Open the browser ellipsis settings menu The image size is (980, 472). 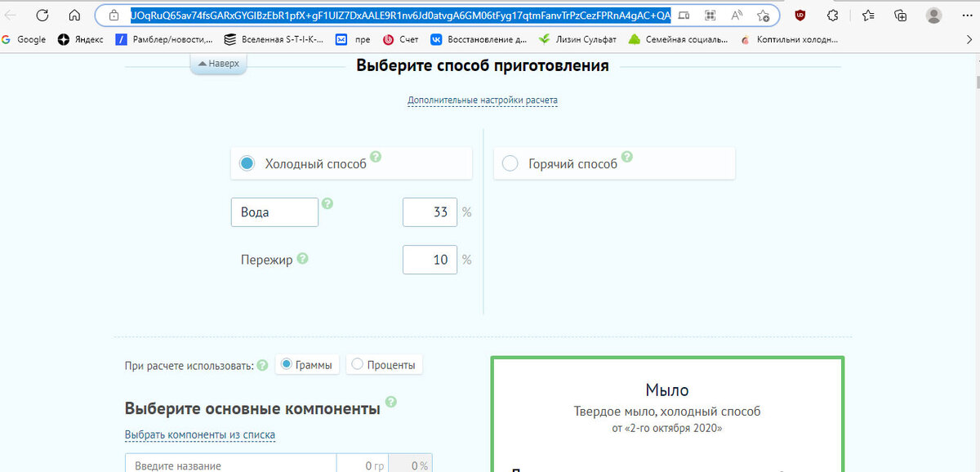[x=966, y=15]
